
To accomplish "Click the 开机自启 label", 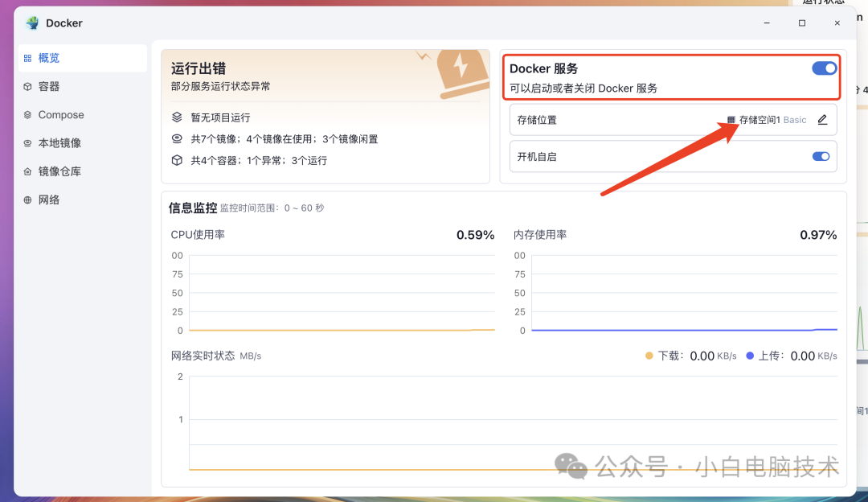I will (536, 157).
